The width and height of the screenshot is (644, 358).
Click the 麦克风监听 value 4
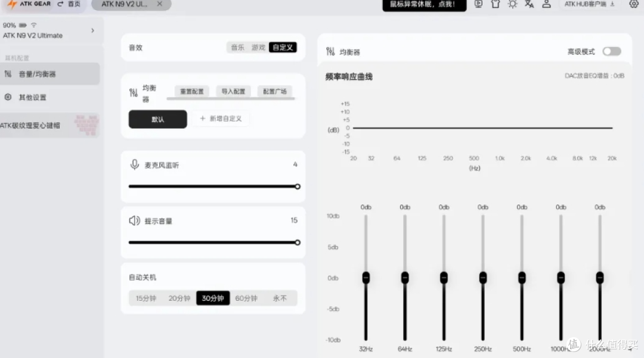pyautogui.click(x=295, y=164)
